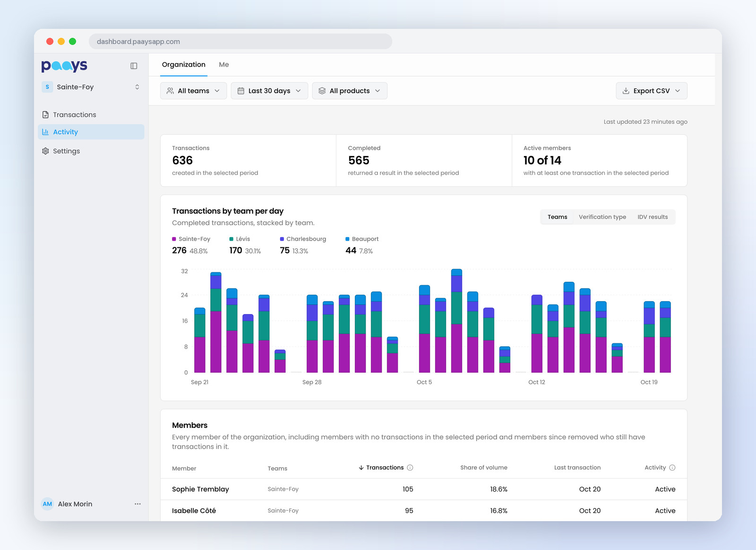Screen dimensions: 756x550
Task: Open Sophie Tremblay's member row
Action: [x=424, y=489]
